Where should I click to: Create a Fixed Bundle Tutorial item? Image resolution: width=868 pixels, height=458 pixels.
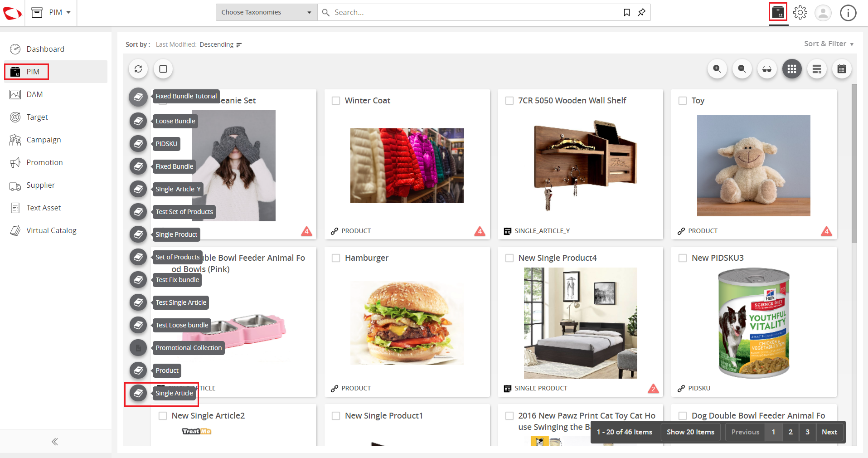pyautogui.click(x=138, y=96)
